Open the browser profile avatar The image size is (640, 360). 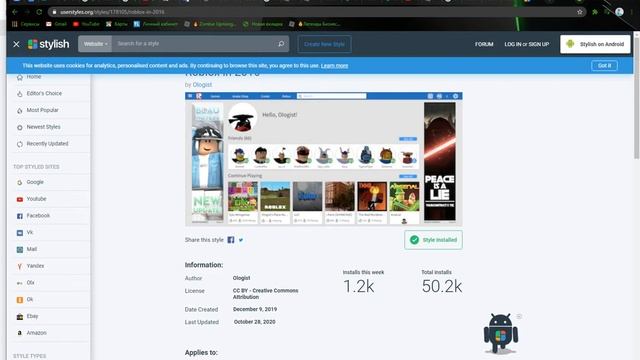(619, 12)
